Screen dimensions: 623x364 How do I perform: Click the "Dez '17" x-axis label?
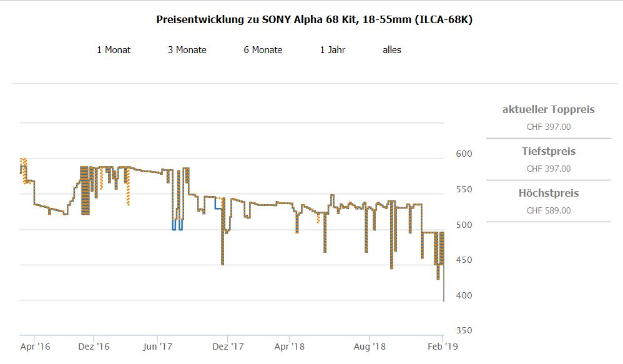tap(228, 346)
